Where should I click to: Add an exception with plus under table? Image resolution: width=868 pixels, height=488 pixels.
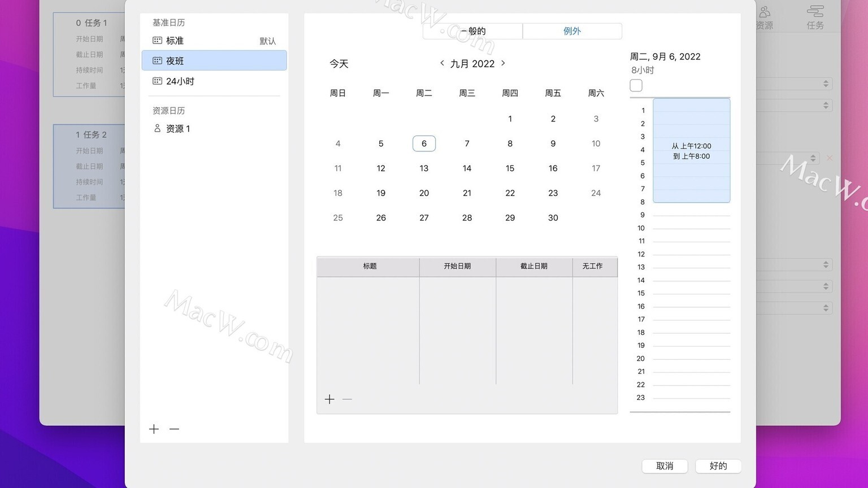point(329,399)
